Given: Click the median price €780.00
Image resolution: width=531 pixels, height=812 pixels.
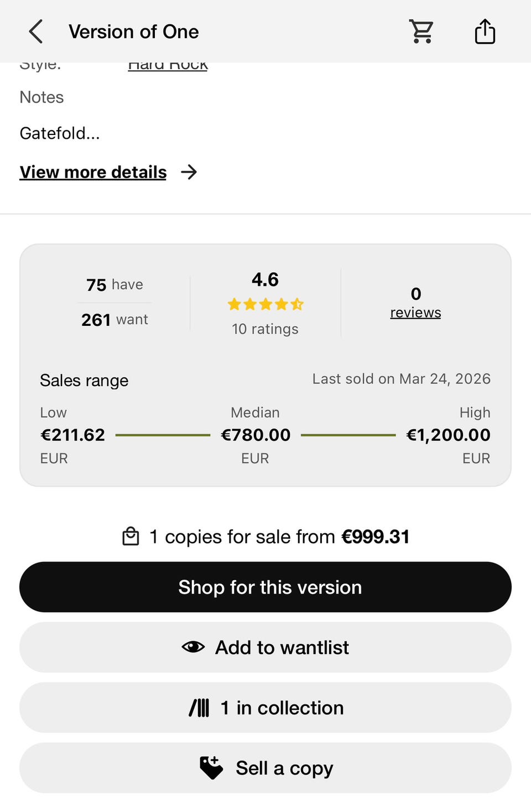Looking at the screenshot, I should [x=256, y=435].
